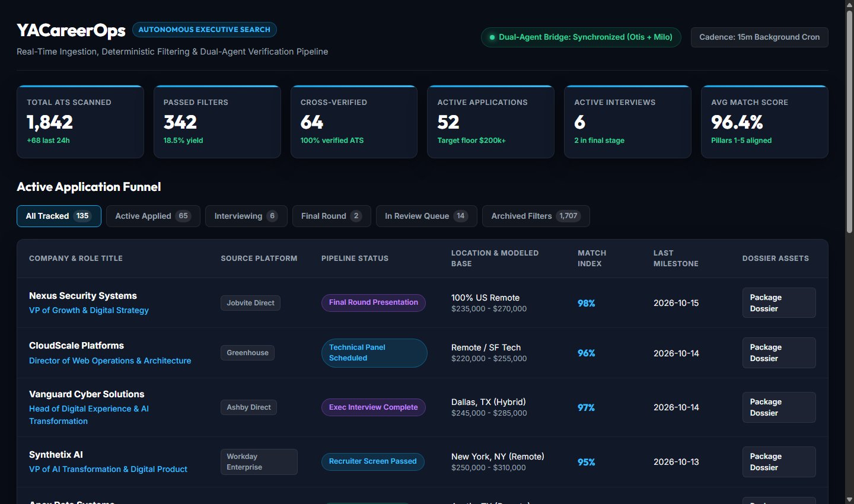This screenshot has width=854, height=504.
Task: Open the VP of Growth & Digital Strategy link
Action: point(89,310)
